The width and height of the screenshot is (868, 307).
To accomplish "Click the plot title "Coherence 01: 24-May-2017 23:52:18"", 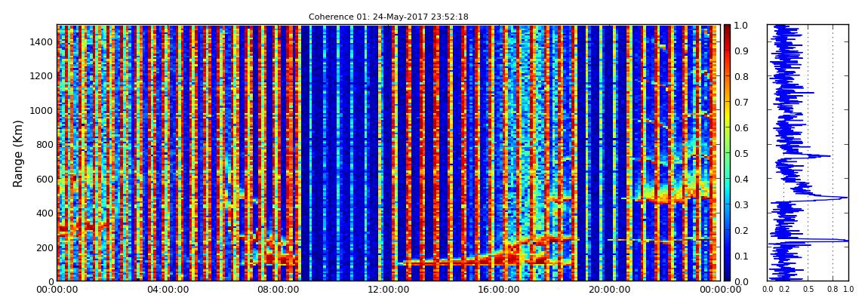I will coord(388,17).
